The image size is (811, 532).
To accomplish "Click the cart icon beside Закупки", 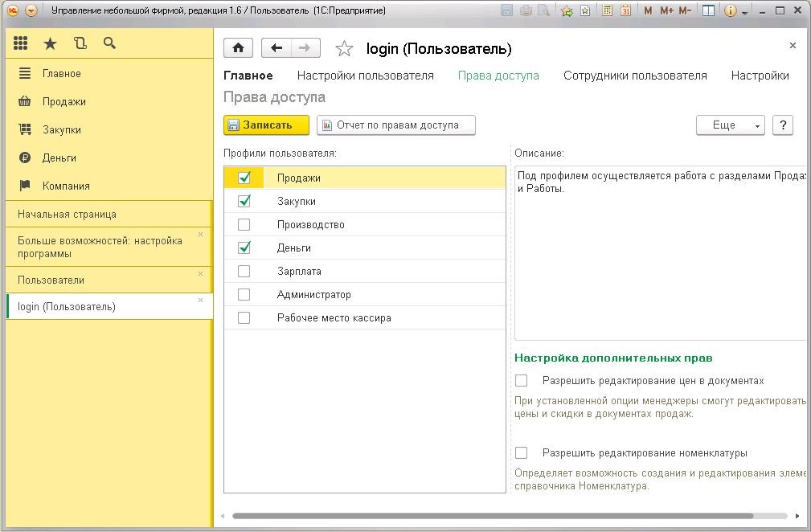I will [25, 129].
